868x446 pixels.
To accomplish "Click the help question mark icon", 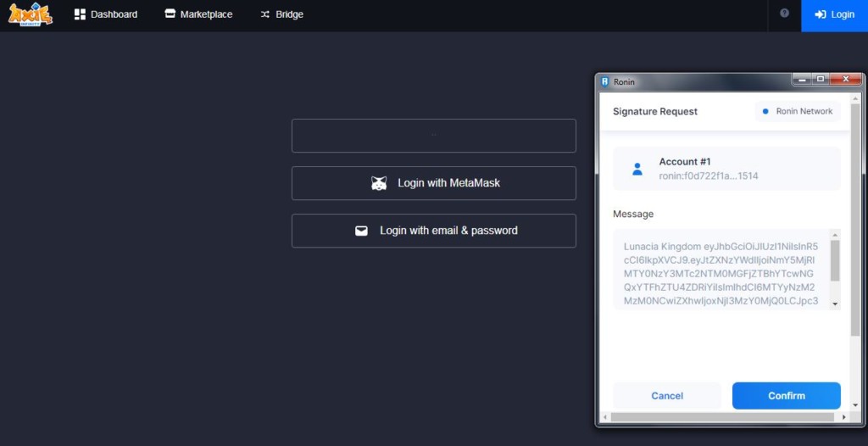I will (784, 14).
